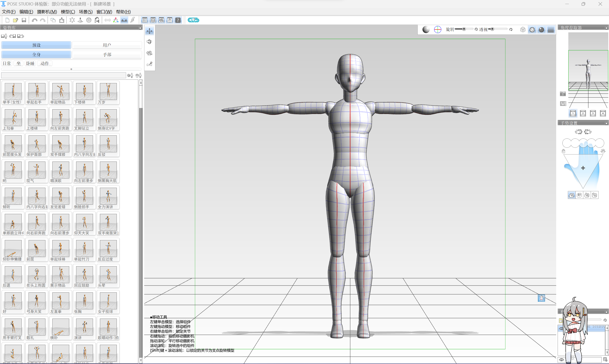
Task: Select the rotate model tool
Action: click(150, 42)
